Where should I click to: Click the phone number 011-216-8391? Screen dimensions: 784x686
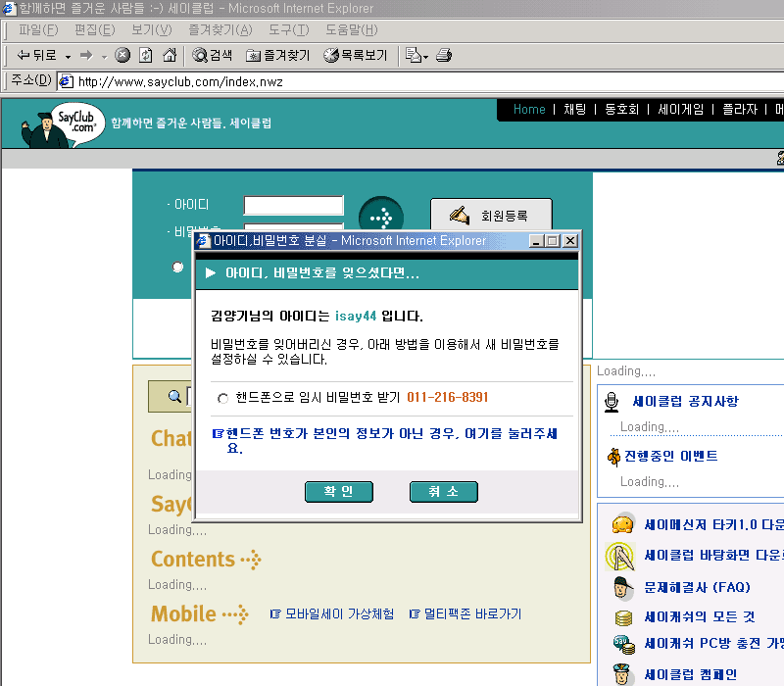pyautogui.click(x=447, y=397)
